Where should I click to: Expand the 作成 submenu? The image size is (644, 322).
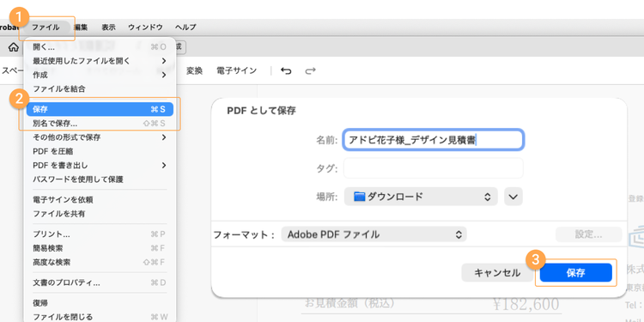100,75
